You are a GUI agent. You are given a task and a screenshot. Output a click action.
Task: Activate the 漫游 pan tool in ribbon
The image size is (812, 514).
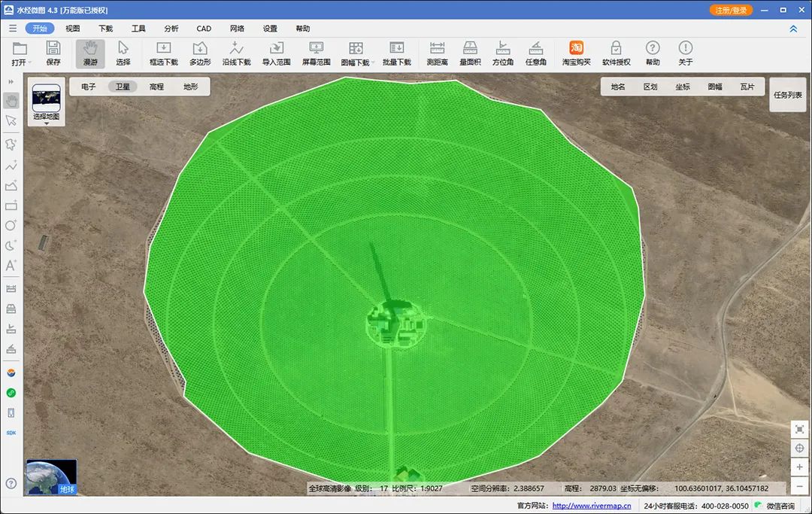click(90, 54)
